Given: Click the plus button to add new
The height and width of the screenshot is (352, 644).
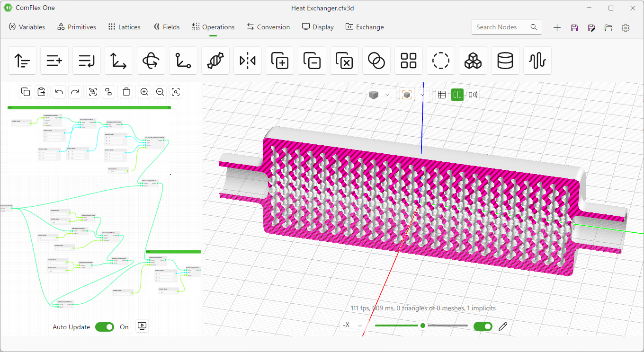Looking at the screenshot, I should tap(557, 28).
